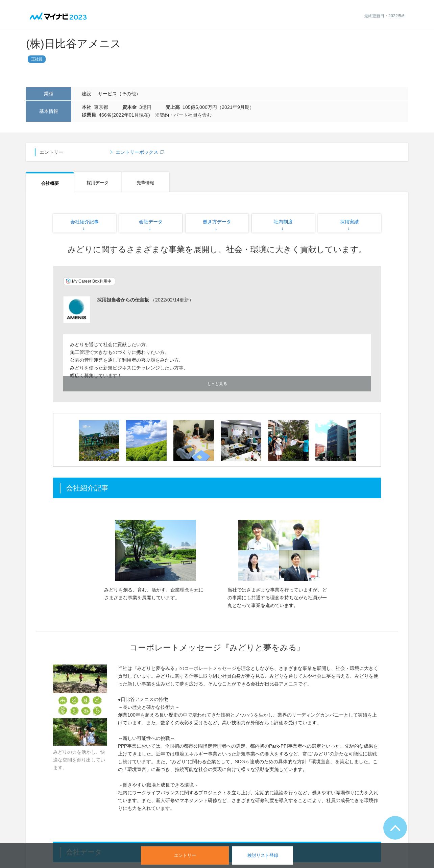This screenshot has width=434, height=868.
Task: Click 採用担当者からの伝言板 heading
Action: pyautogui.click(x=123, y=300)
